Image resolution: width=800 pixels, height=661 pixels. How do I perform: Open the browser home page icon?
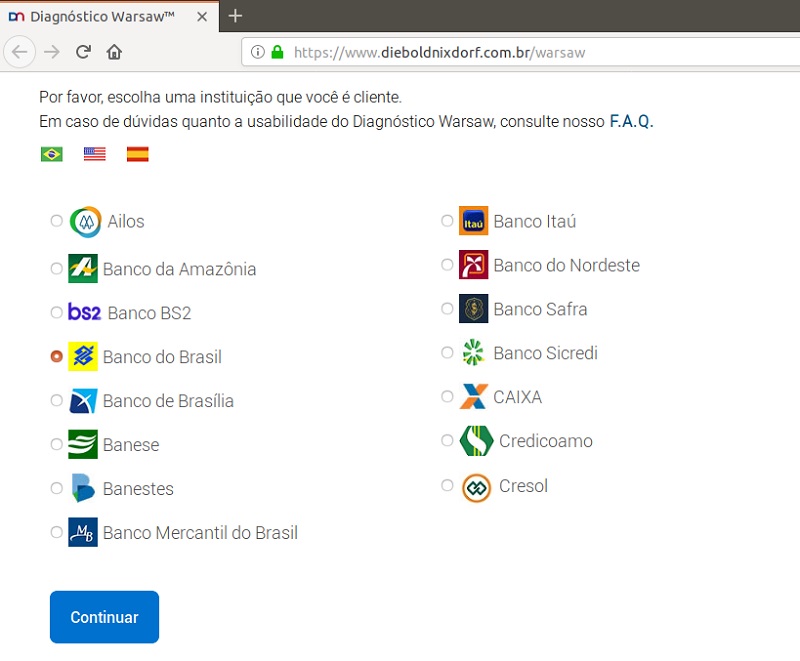coord(114,52)
